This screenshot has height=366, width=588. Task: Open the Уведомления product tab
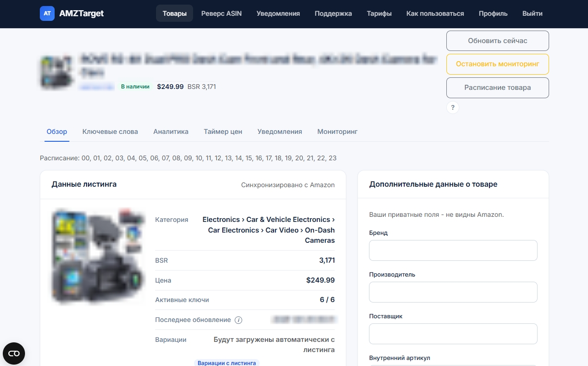[280, 132]
